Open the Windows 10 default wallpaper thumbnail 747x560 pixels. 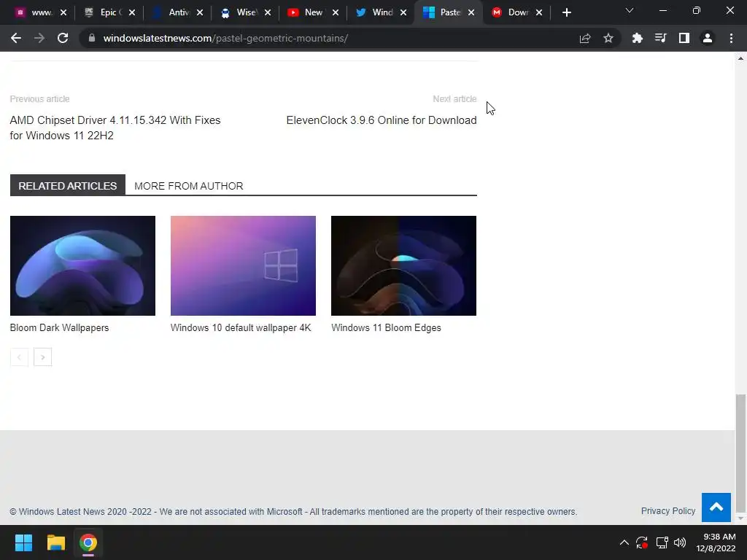point(243,265)
